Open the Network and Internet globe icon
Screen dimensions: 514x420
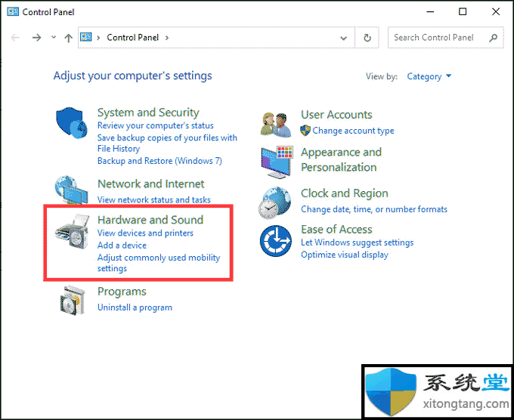(71, 190)
